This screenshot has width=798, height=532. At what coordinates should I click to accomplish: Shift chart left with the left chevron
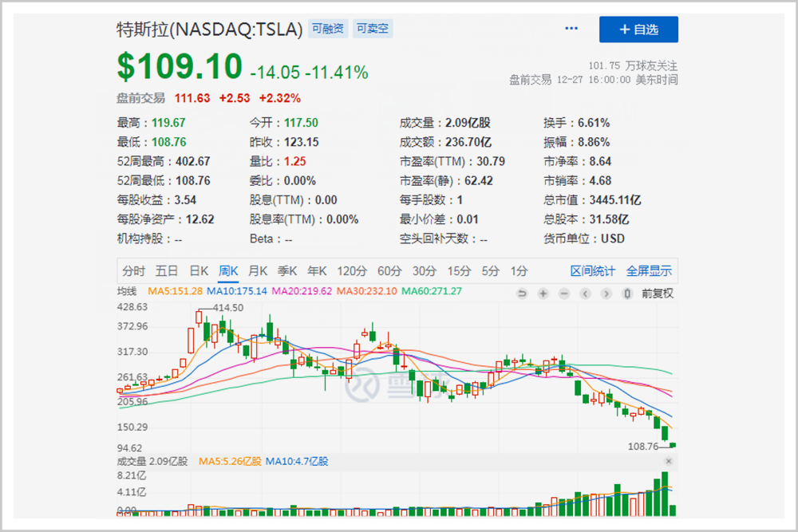(585, 294)
